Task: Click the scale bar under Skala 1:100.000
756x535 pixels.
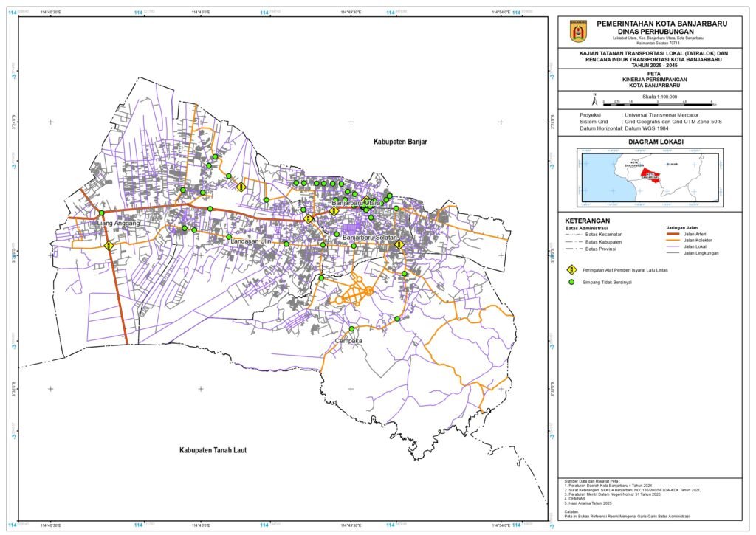Action: pos(659,103)
